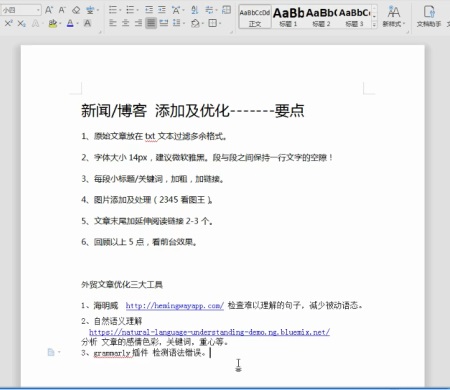Open the 文档助手 document assistant
The image size is (450, 390).
click(429, 16)
